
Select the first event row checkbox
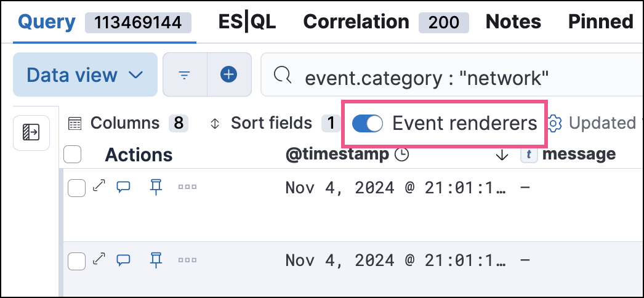(x=76, y=188)
